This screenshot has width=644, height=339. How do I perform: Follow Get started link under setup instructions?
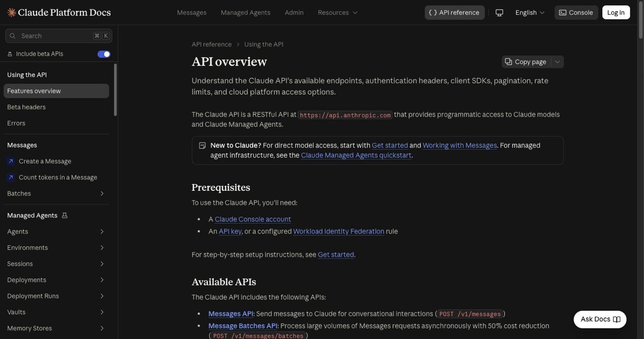coord(336,255)
